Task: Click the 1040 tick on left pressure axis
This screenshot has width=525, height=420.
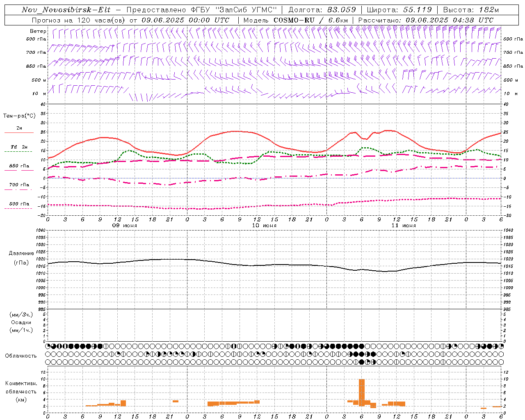Action: click(x=41, y=231)
